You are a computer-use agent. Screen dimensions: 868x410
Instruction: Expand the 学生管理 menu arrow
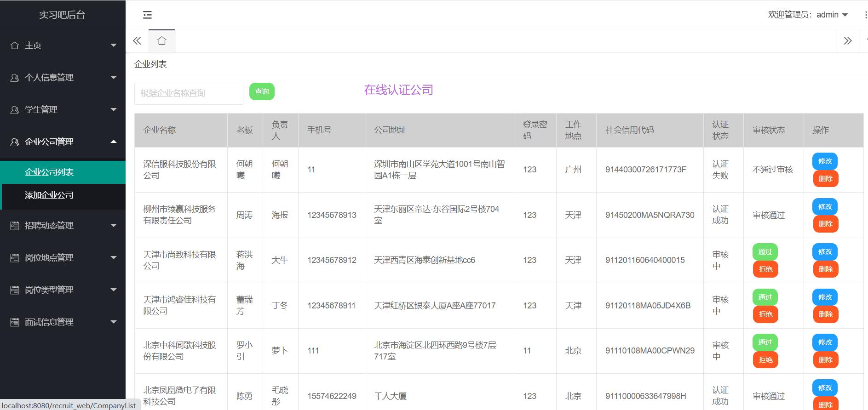(114, 109)
